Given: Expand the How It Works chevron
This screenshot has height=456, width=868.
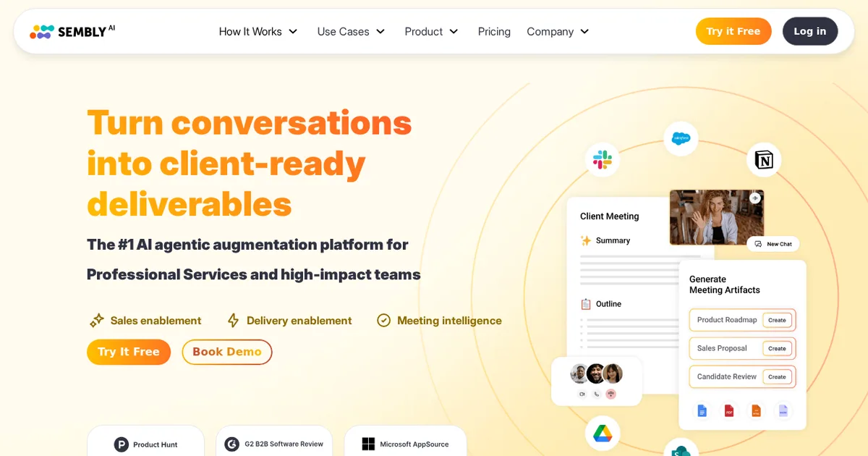Looking at the screenshot, I should coord(293,32).
